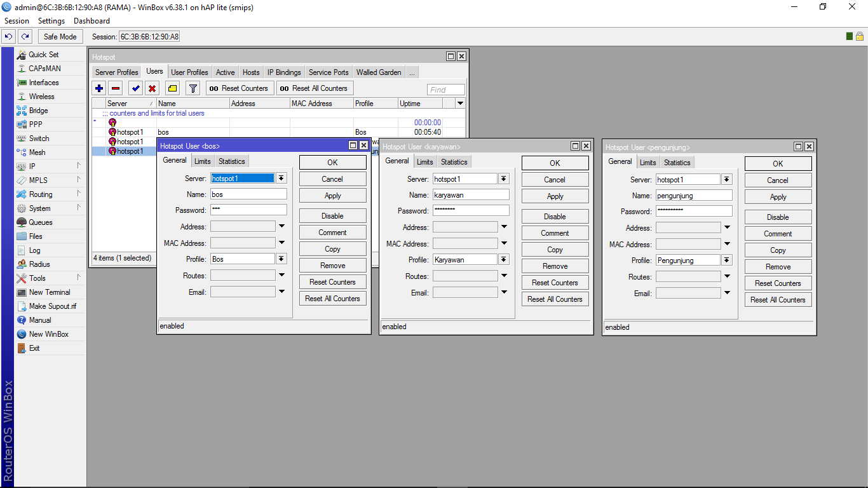Image resolution: width=868 pixels, height=488 pixels.
Task: Open Quick Set from the sidebar
Action: [x=43, y=55]
